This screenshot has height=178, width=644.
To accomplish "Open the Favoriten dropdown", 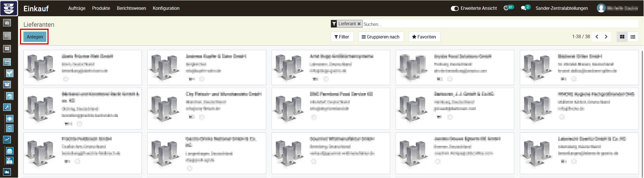I will point(424,37).
